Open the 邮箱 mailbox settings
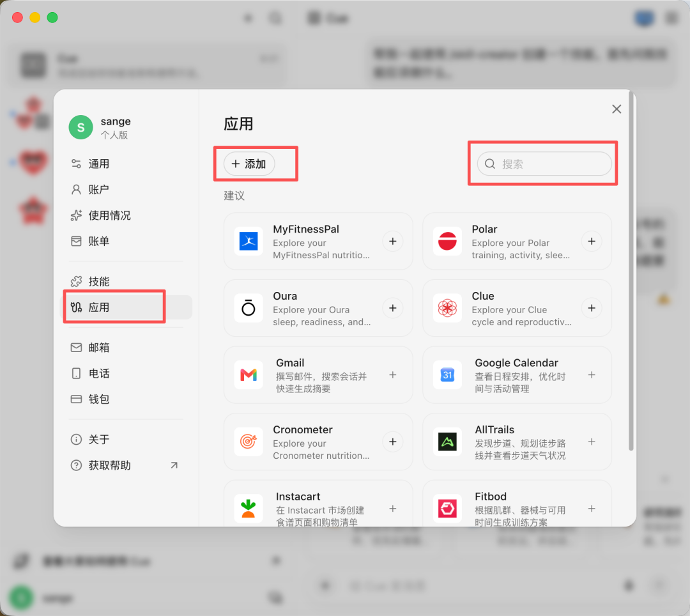The image size is (690, 616). 126,348
